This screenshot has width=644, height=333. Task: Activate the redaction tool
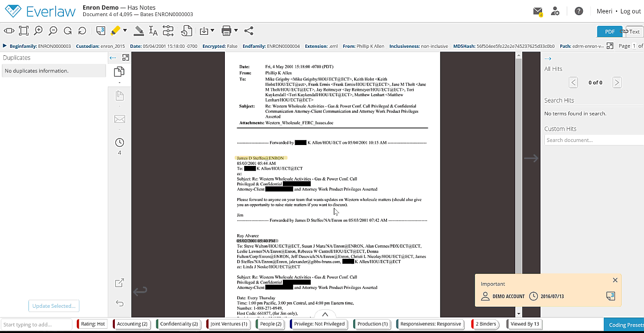[x=138, y=31]
